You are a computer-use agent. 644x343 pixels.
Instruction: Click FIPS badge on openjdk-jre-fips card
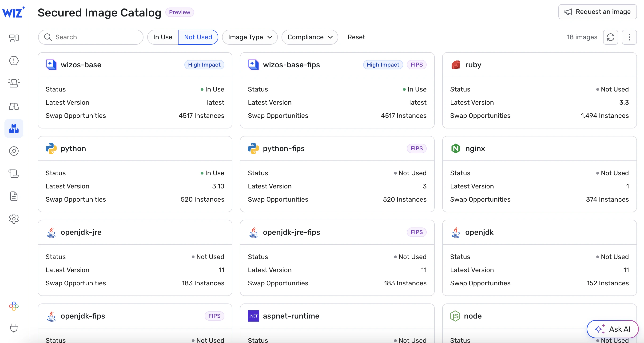(x=417, y=232)
